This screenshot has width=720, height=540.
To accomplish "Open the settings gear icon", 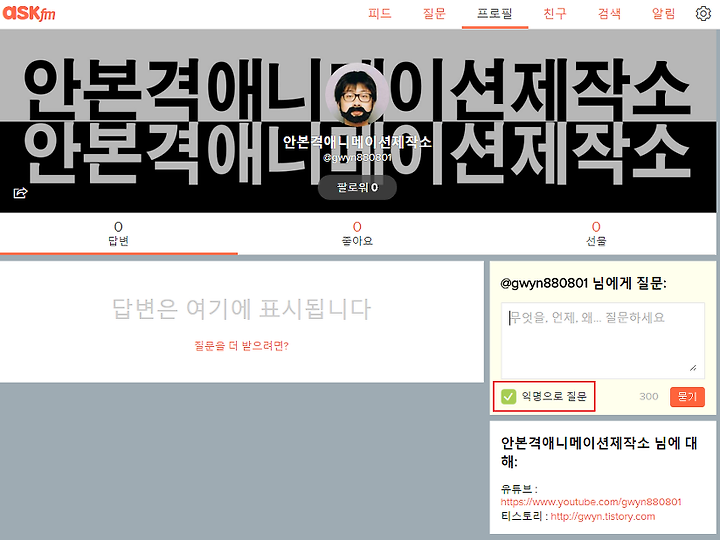I will tap(703, 14).
